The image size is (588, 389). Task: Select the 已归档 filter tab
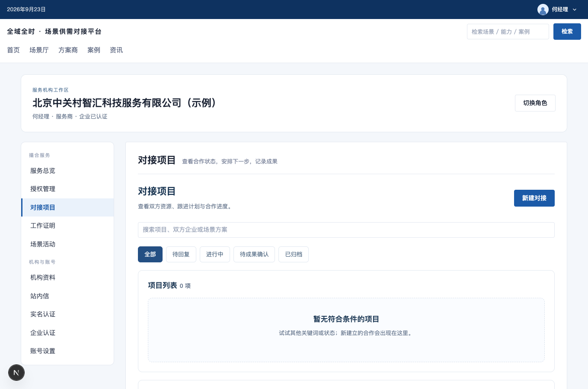pyautogui.click(x=294, y=255)
